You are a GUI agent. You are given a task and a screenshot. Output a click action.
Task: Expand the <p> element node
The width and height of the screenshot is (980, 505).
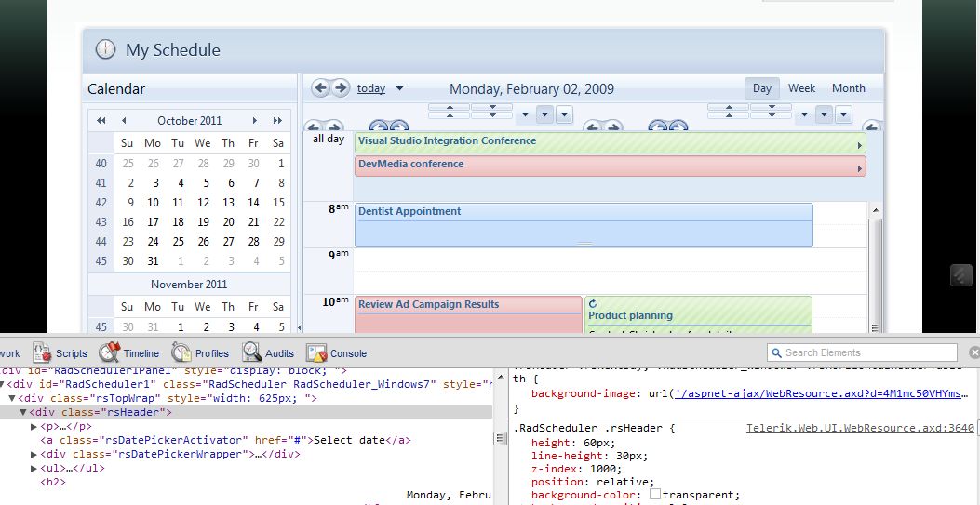point(34,426)
